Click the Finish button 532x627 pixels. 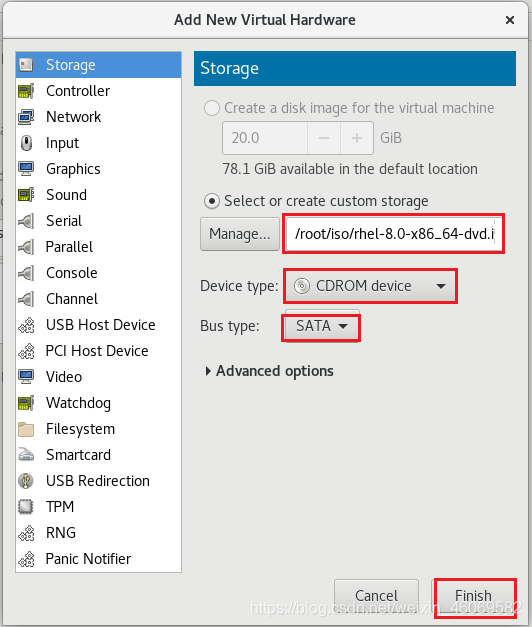[473, 596]
